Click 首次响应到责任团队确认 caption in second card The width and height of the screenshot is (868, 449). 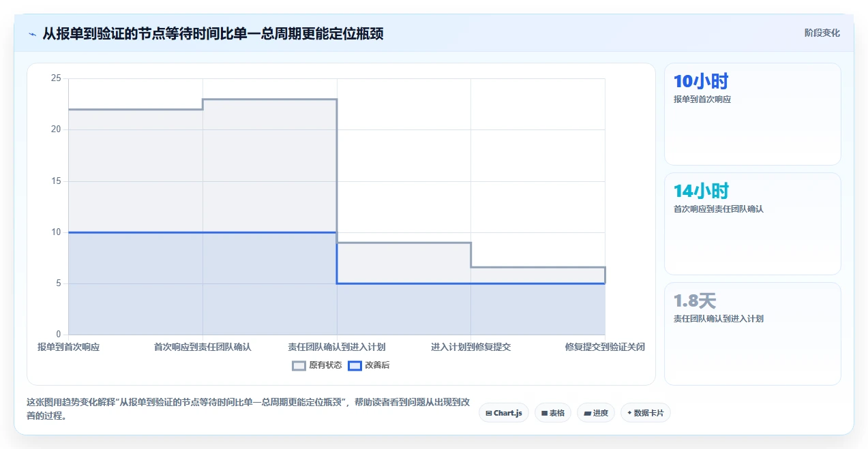tap(719, 209)
